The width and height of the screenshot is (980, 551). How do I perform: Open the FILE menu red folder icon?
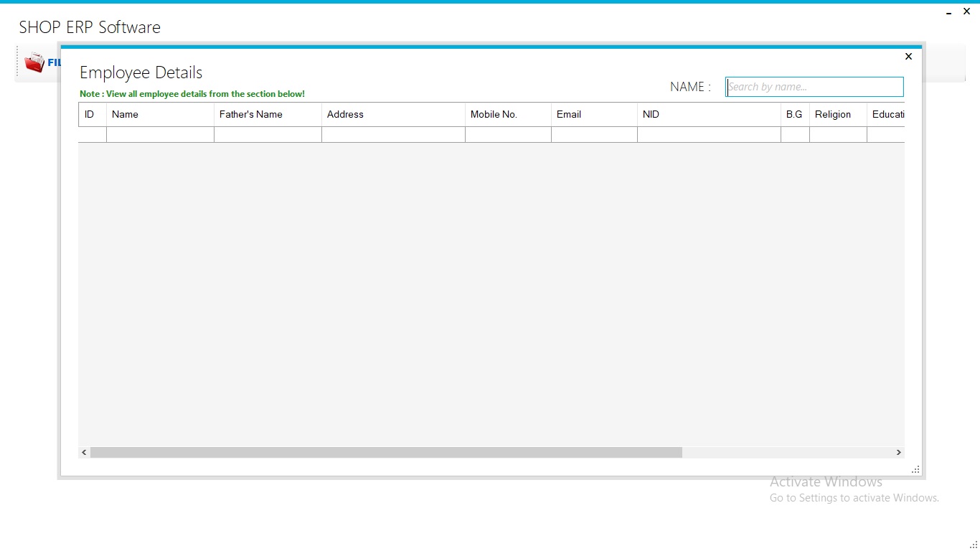tap(35, 62)
